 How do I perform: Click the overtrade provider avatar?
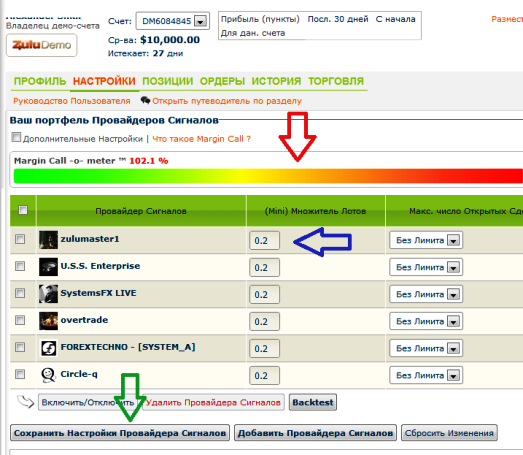coord(48,321)
